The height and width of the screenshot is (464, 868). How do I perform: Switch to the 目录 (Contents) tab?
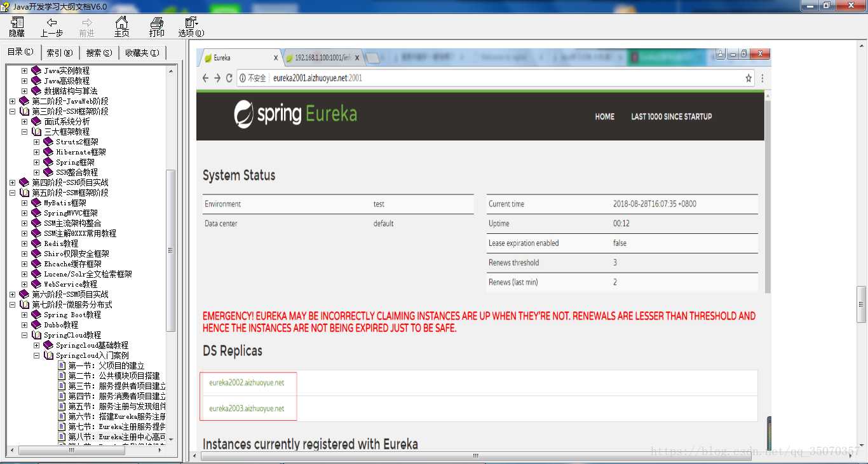click(x=20, y=52)
